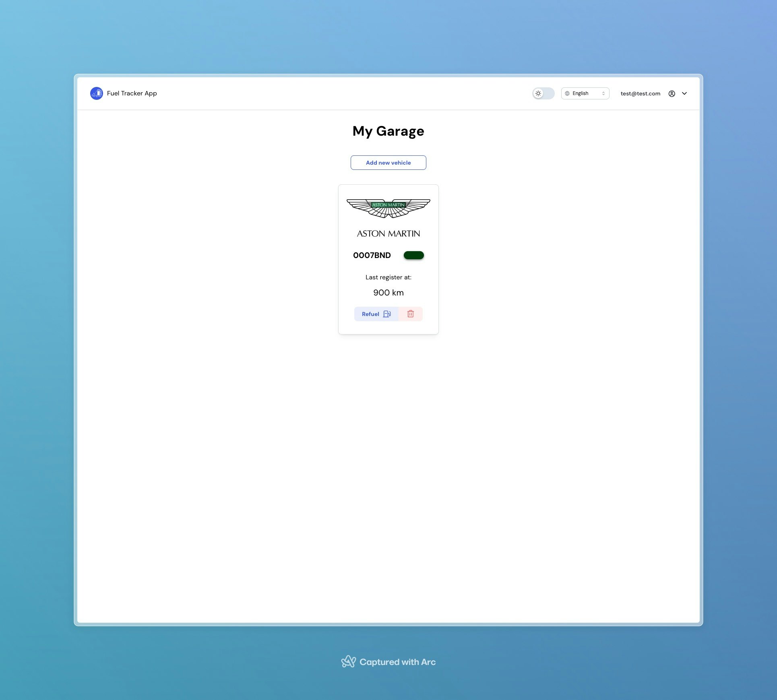Click the Add new vehicle button
The height and width of the screenshot is (700, 777).
click(388, 163)
